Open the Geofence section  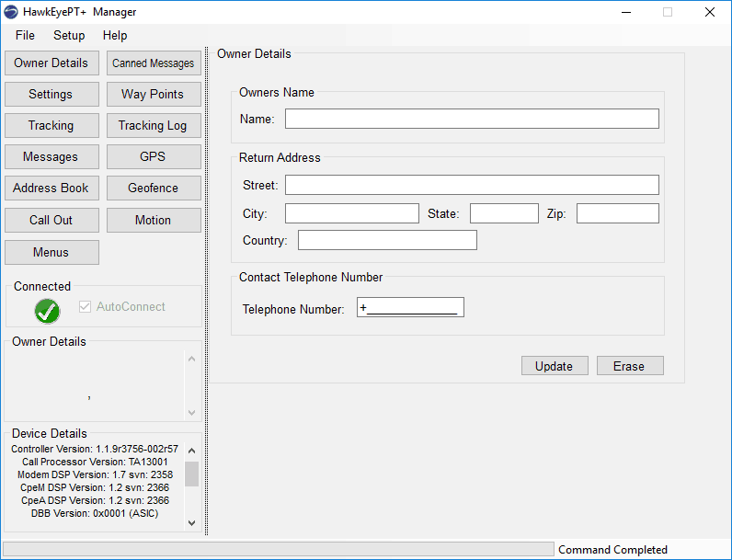(x=154, y=189)
